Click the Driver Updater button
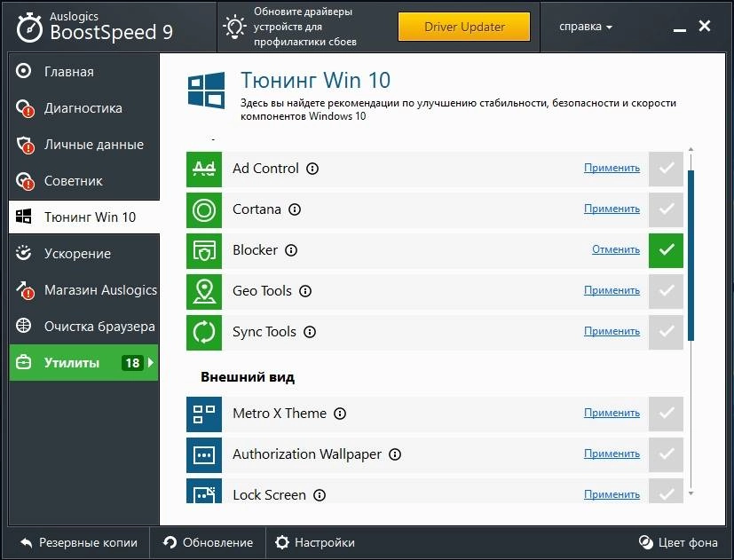 click(464, 27)
